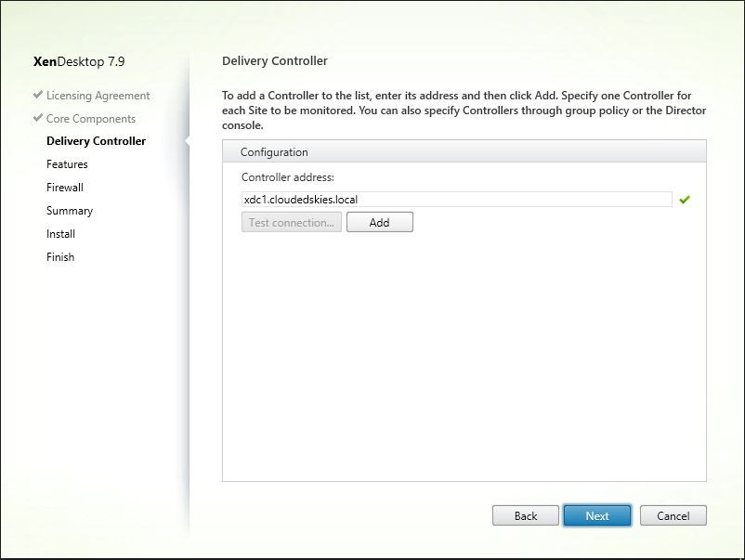Click checkmark next to Core Components
Image resolution: width=745 pixels, height=560 pixels.
pyautogui.click(x=38, y=118)
